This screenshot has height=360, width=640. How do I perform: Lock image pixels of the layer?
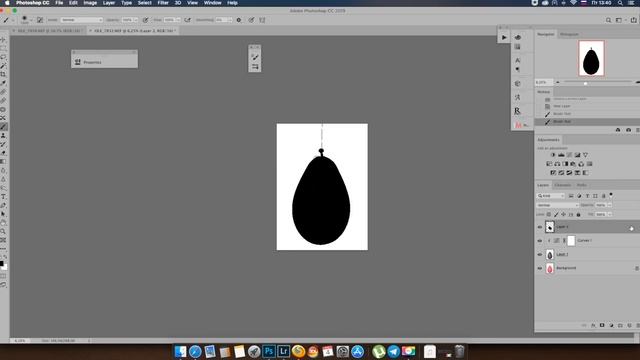[556, 214]
